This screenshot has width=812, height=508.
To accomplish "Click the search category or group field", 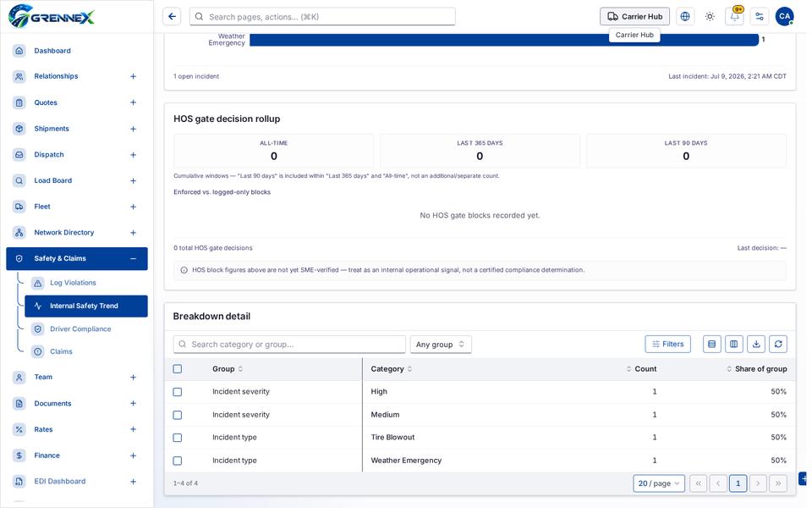I will coord(289,345).
